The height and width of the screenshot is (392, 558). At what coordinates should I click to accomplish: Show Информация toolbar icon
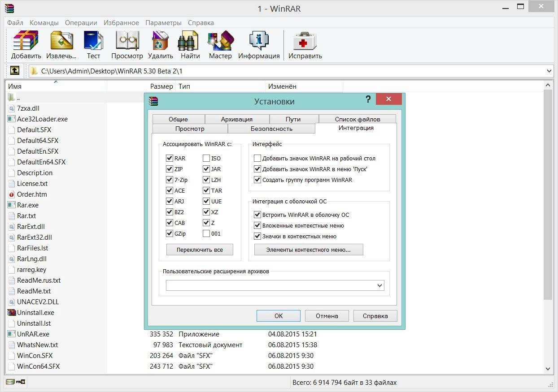[x=259, y=40]
